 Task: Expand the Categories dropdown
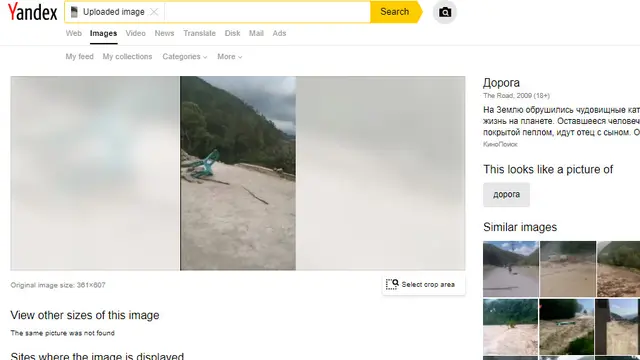point(185,57)
